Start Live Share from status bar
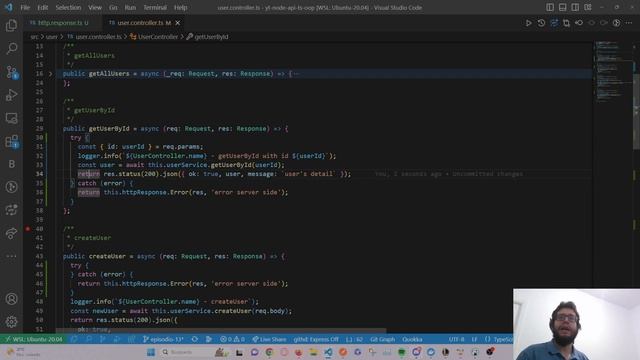This screenshot has width=640, height=360. coord(269,339)
